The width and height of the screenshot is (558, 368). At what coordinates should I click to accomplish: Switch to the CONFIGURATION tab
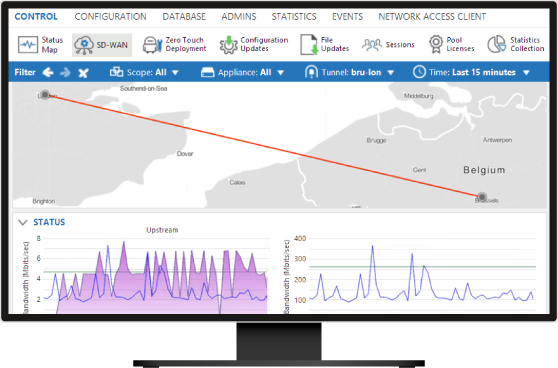(x=110, y=17)
